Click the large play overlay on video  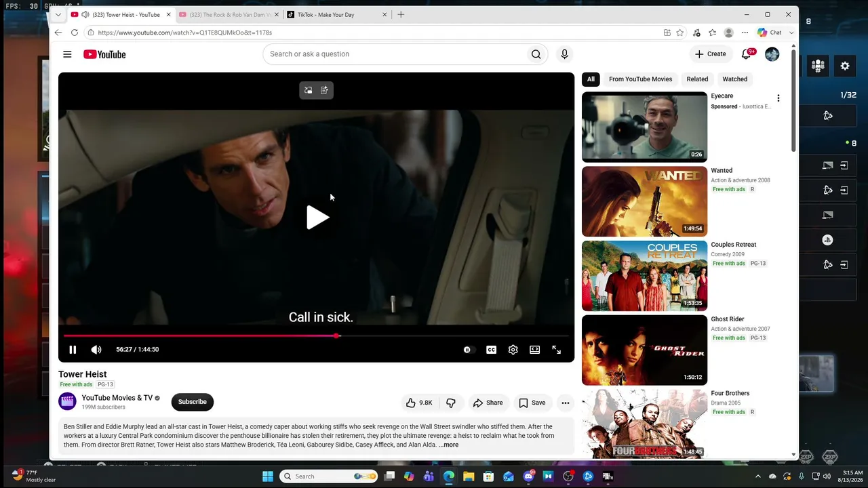(x=317, y=218)
